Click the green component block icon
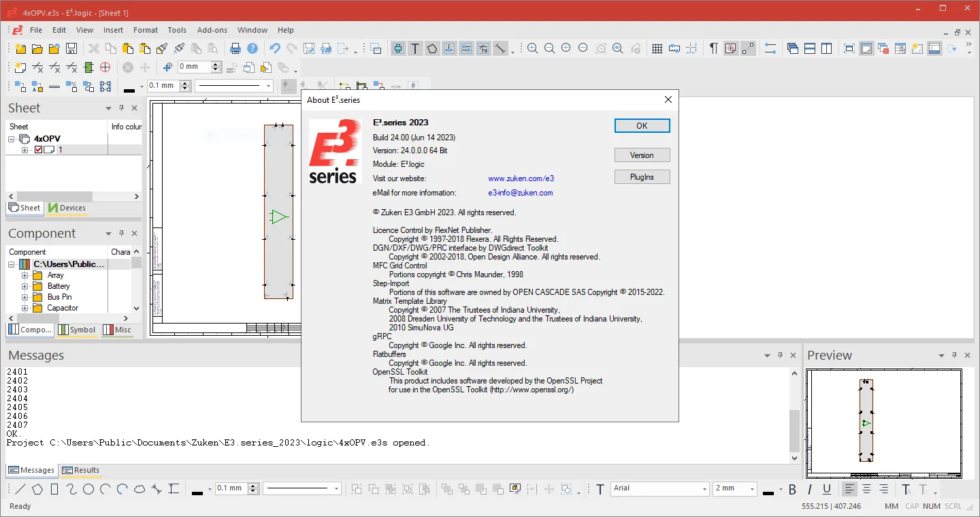This screenshot has width=980, height=517. 88,67
